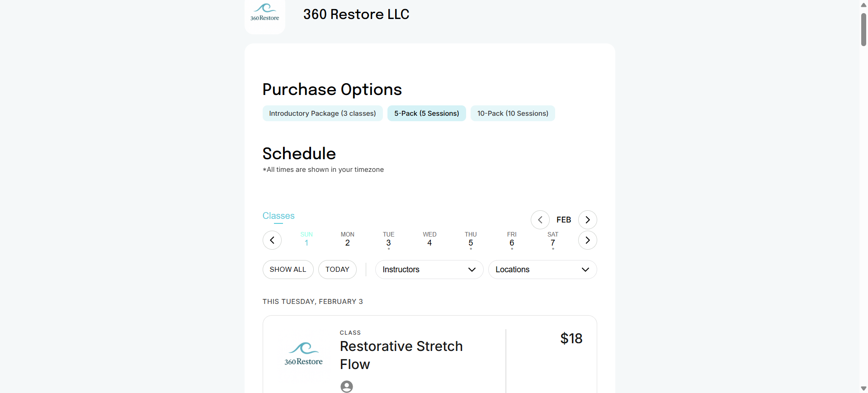
Task: Select Tuesday 3 in the calendar
Action: coord(388,240)
